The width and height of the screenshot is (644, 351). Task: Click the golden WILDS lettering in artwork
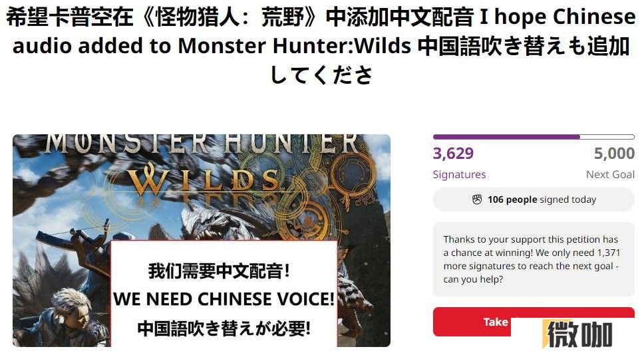tap(202, 181)
